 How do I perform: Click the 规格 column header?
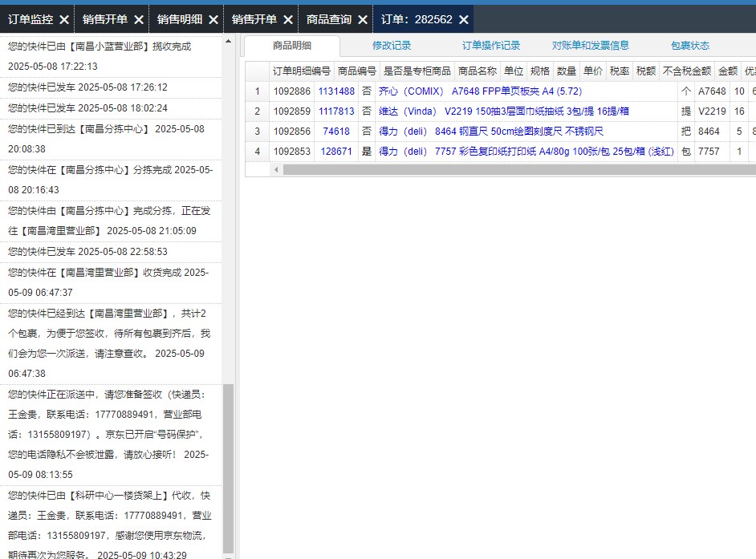(x=540, y=71)
